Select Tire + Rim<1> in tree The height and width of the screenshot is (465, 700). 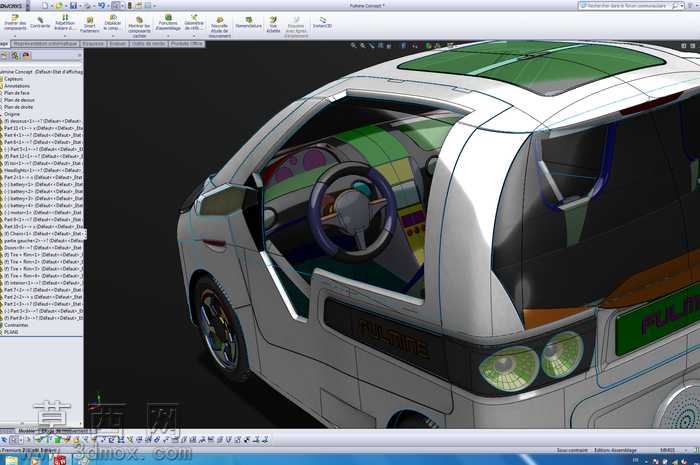tap(43, 255)
